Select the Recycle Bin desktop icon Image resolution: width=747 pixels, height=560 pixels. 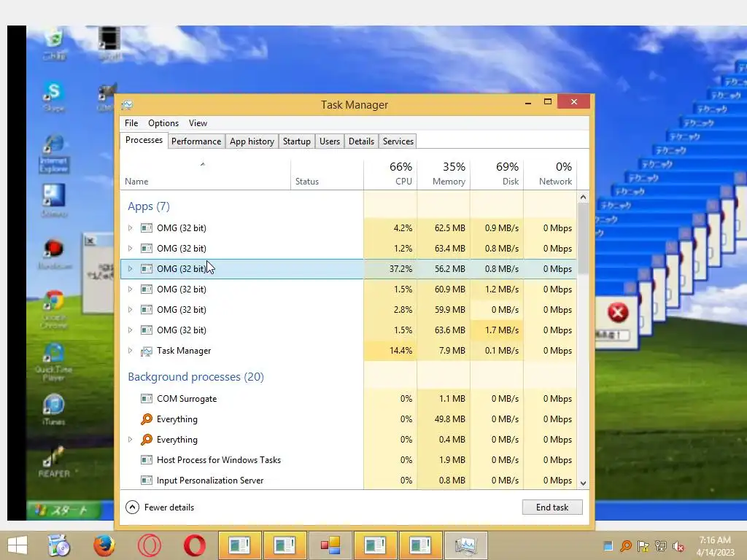tap(54, 44)
